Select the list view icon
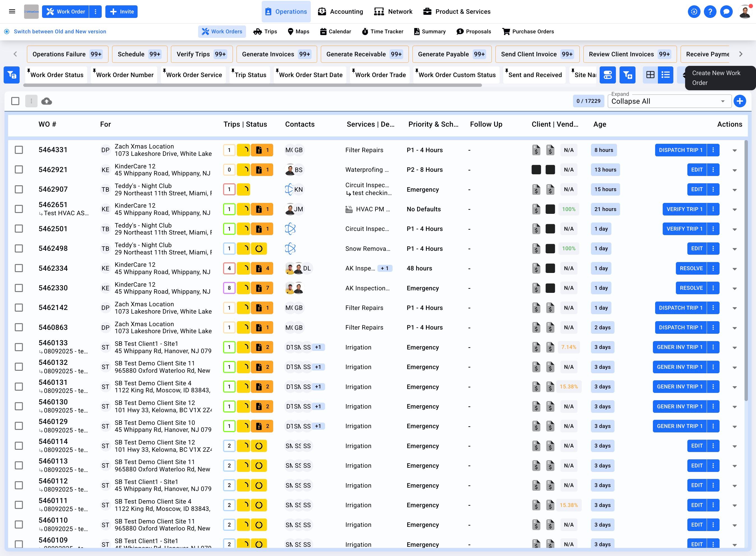The image size is (756, 556). [x=665, y=75]
